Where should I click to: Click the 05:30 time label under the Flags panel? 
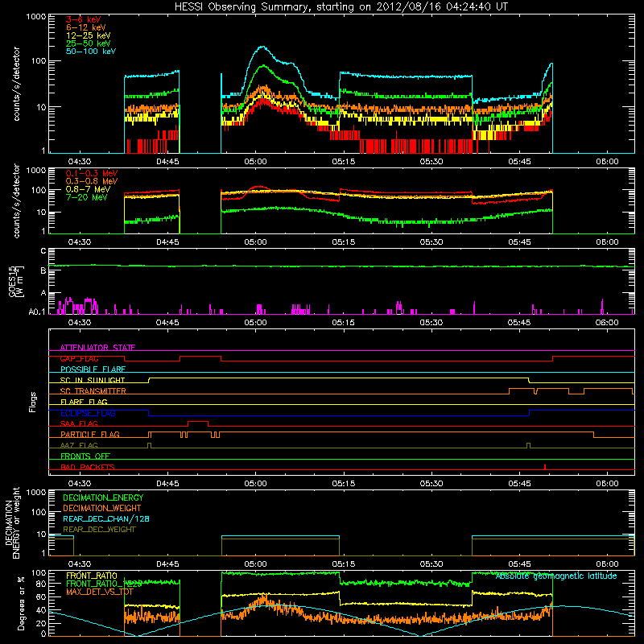pos(431,484)
